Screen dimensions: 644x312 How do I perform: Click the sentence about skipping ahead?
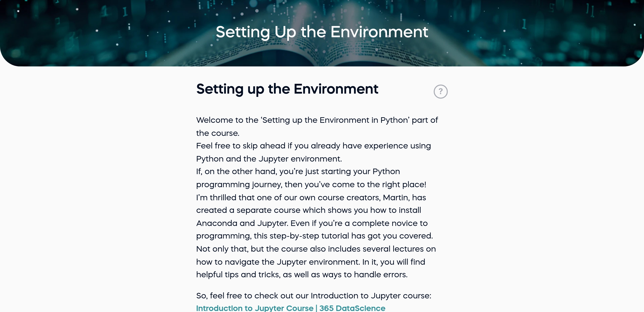313,146
